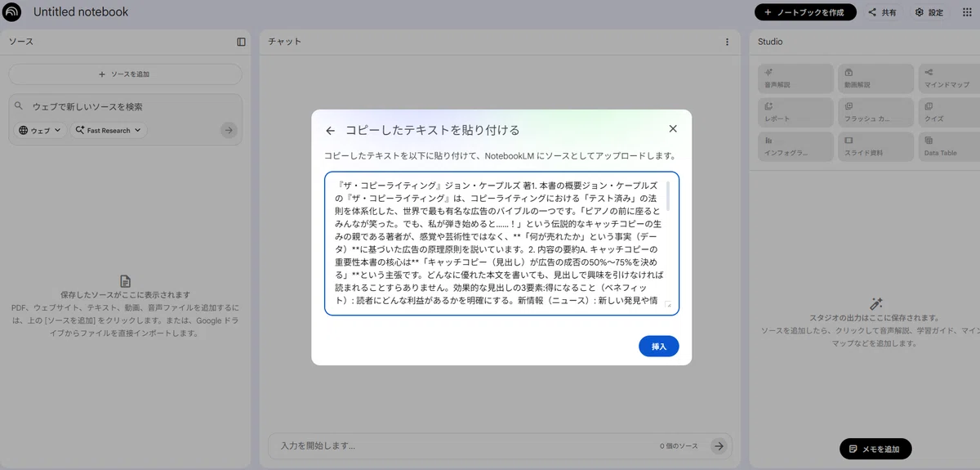The width and height of the screenshot is (980, 470).
Task: Click the チャット panel heading
Action: coord(285,42)
